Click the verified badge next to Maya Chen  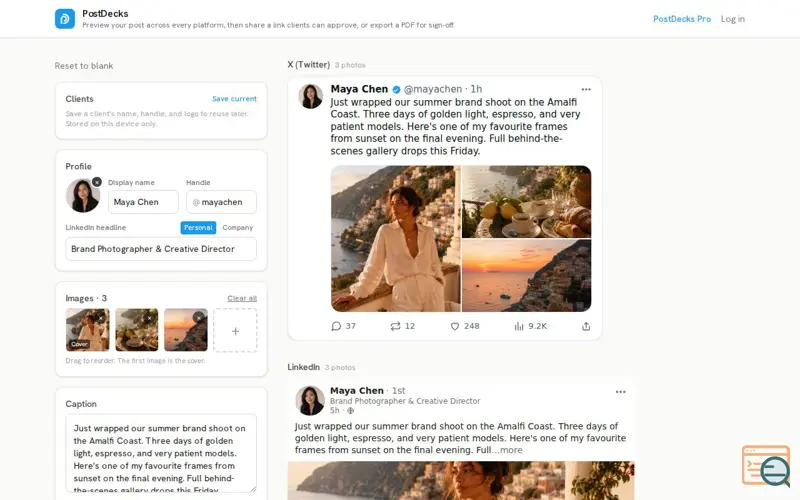pos(396,90)
